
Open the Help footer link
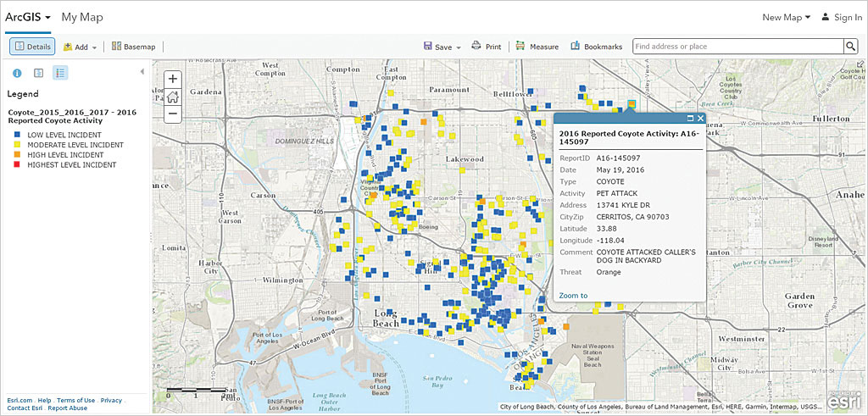(44, 400)
